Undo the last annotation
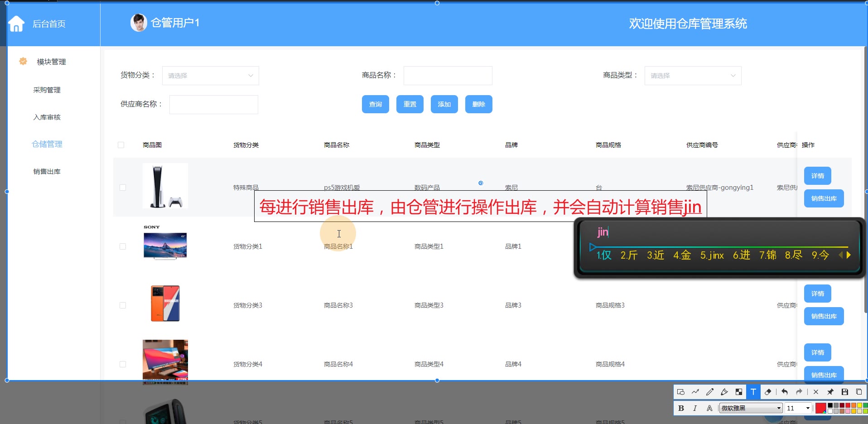Screen dimensions: 868x424 [785, 392]
